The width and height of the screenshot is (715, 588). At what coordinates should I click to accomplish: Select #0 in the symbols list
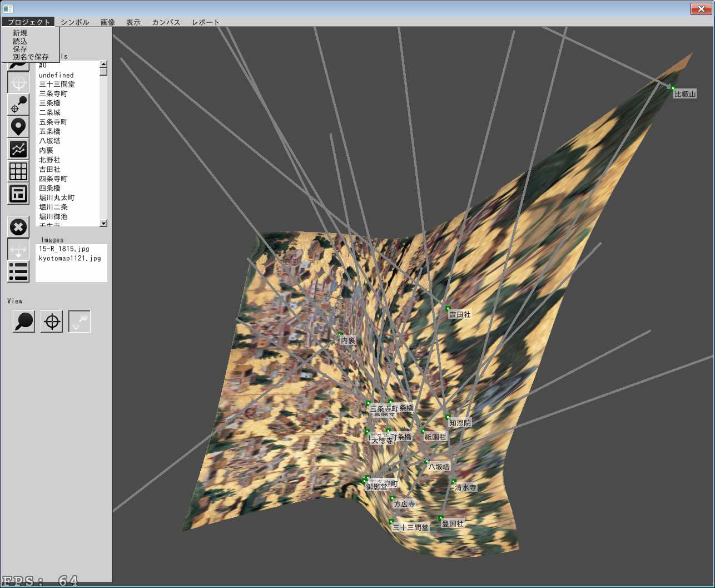tap(67, 66)
